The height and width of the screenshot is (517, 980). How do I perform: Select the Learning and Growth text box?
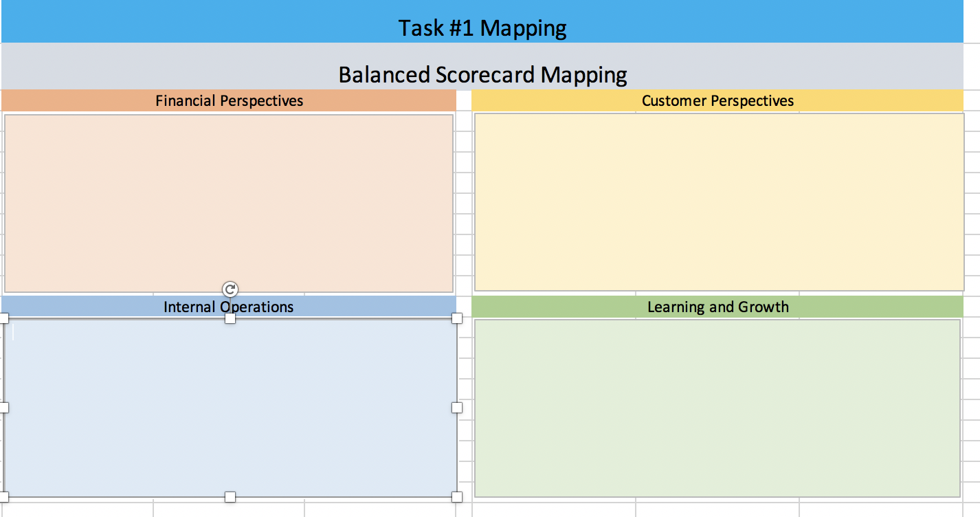click(717, 408)
